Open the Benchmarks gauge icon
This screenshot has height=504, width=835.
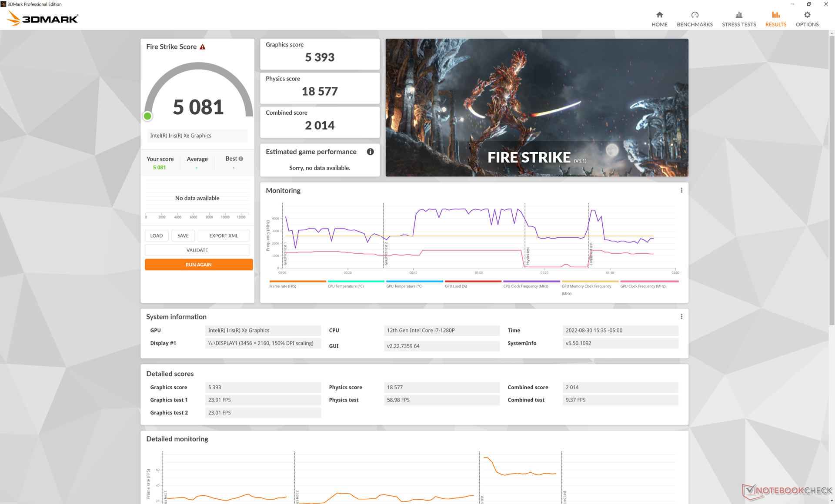point(695,15)
